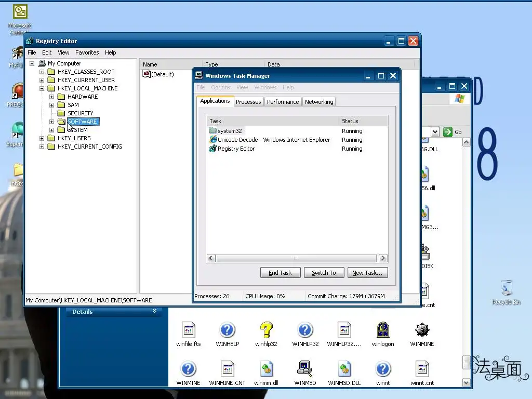Viewport: 532px width, 399px height.
Task: Expand the HKEY_CURRENT_CONFIG key
Action: click(42, 147)
